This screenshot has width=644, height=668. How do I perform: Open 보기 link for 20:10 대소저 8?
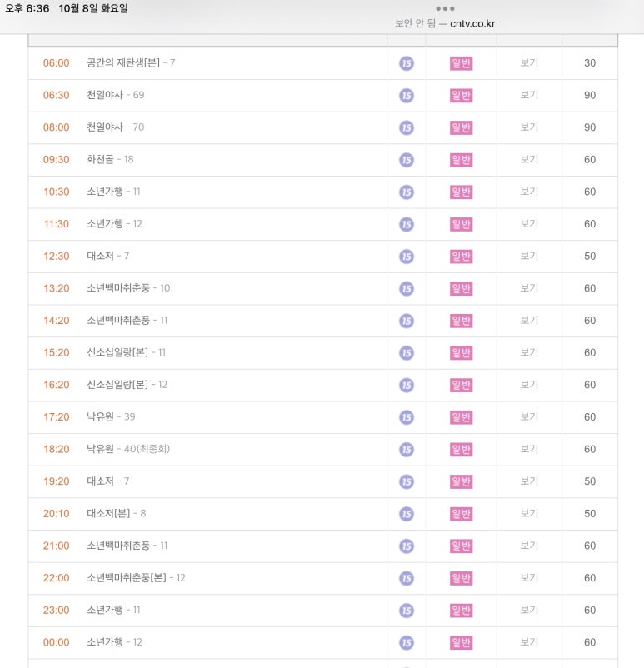click(529, 514)
